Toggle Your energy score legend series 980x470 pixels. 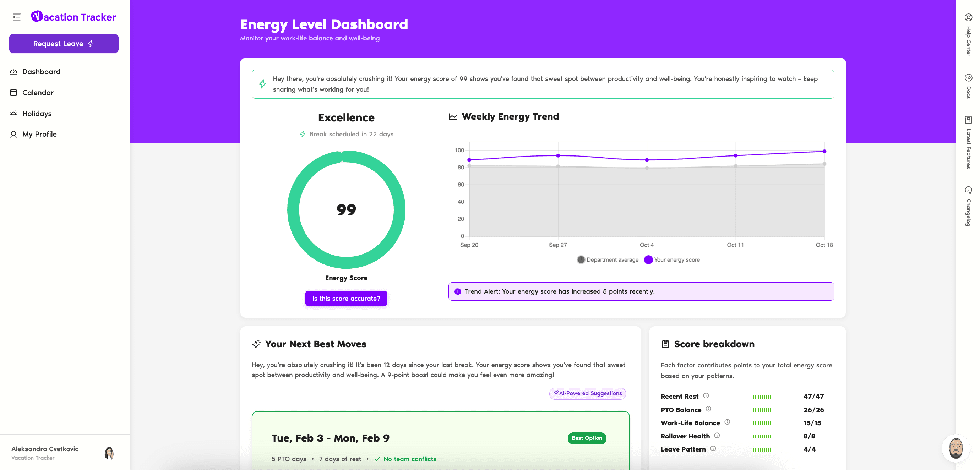672,260
